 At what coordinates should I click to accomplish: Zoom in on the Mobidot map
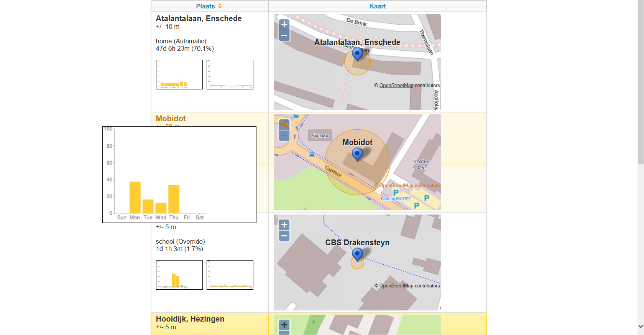pyautogui.click(x=284, y=125)
